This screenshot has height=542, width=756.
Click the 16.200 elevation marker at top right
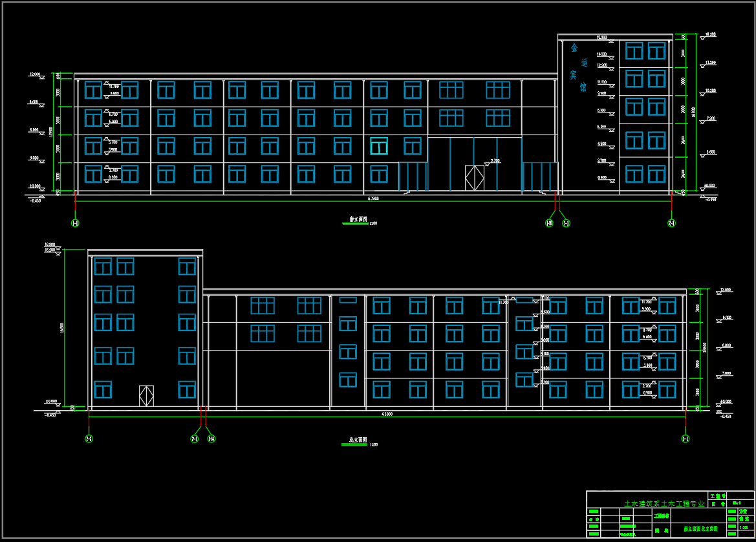pos(710,35)
